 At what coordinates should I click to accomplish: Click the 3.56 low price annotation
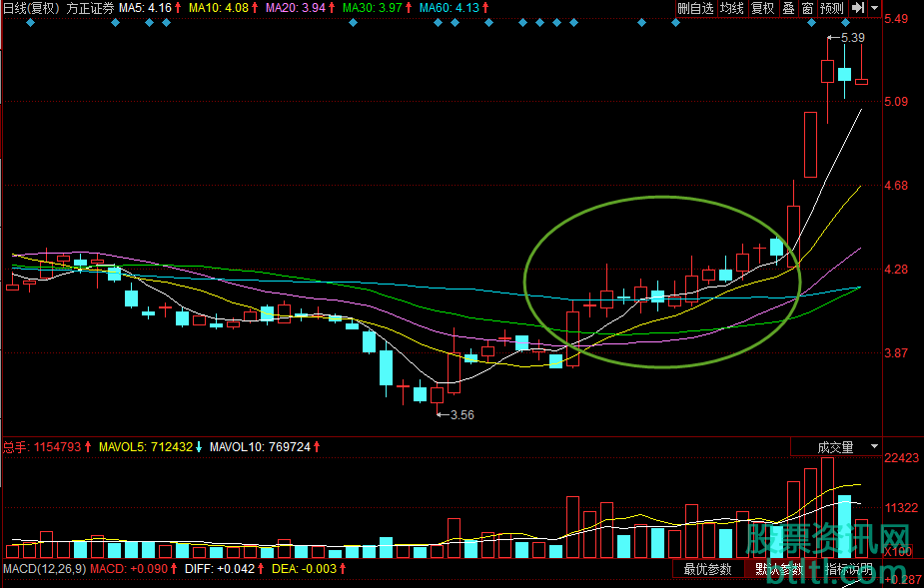pyautogui.click(x=462, y=415)
